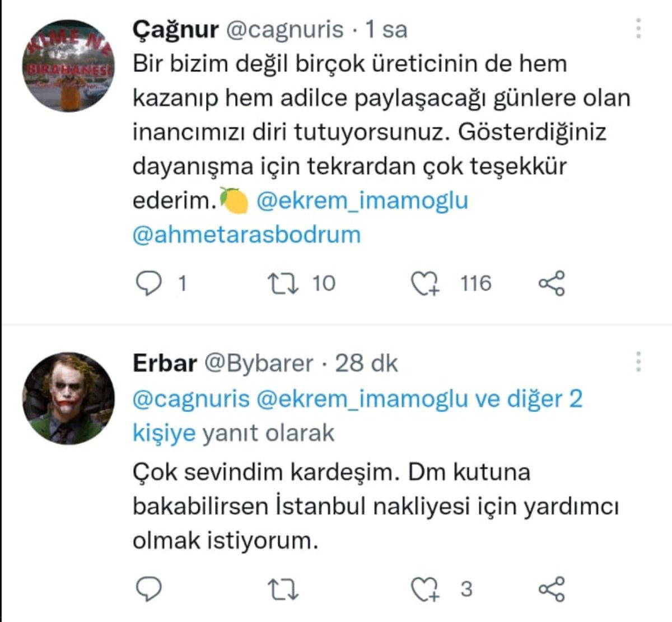Retweet Çağnur's tweet
Viewport: 672px width, 622px height.
284,284
